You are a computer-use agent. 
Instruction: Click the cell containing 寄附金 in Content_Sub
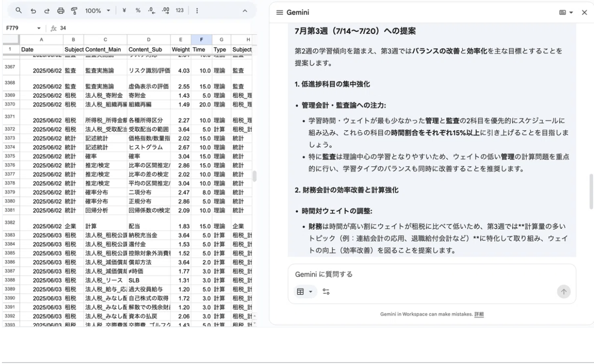click(149, 96)
